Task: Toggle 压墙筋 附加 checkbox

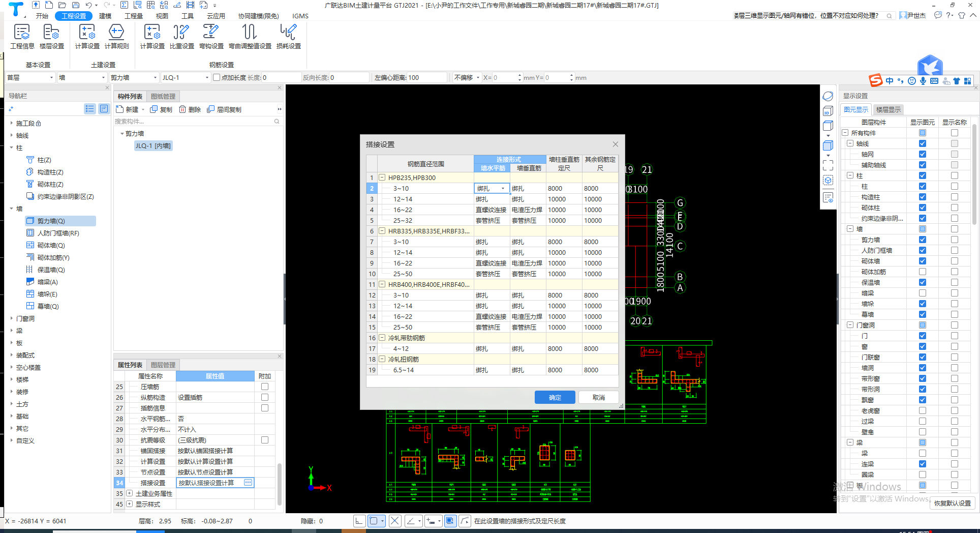Action: tap(265, 387)
